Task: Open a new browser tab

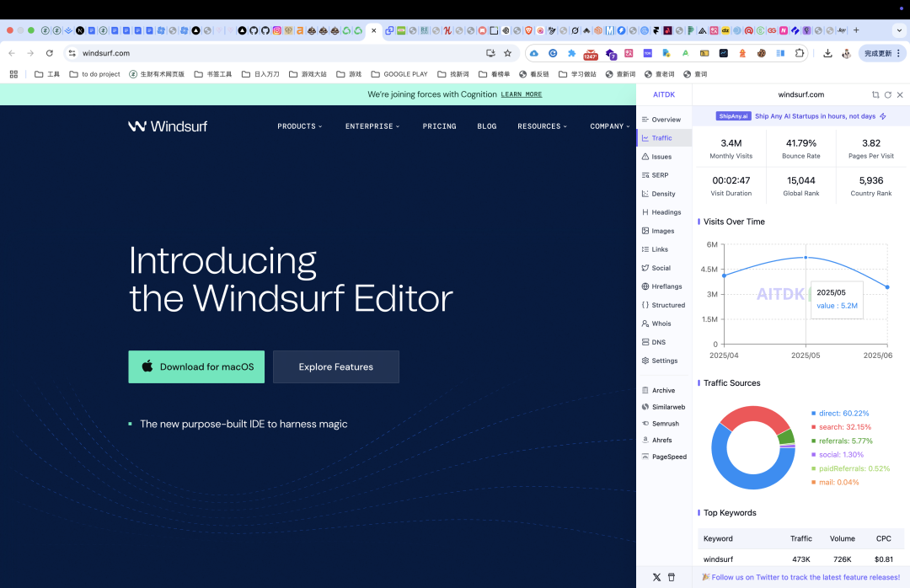Action: [856, 30]
